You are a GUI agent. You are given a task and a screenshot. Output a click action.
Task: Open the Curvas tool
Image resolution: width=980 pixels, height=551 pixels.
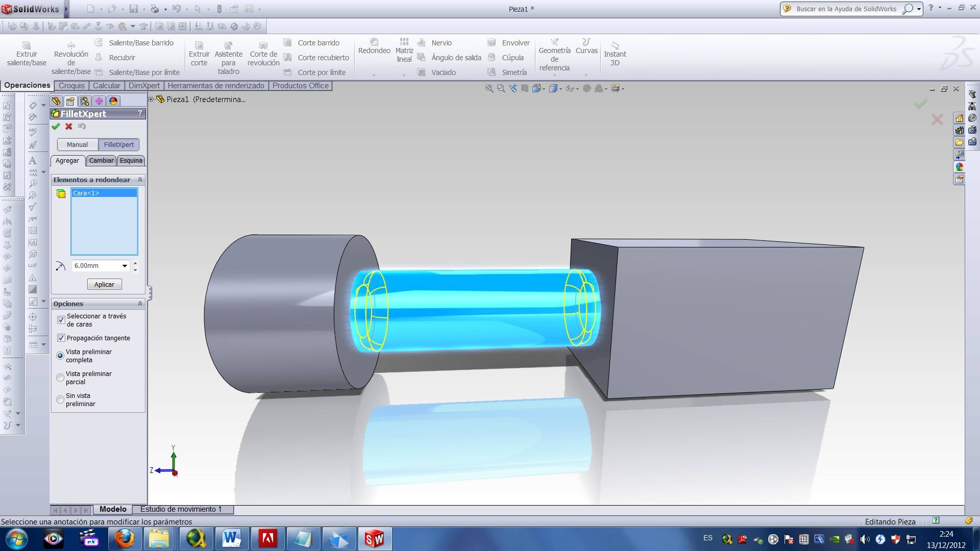click(x=586, y=46)
